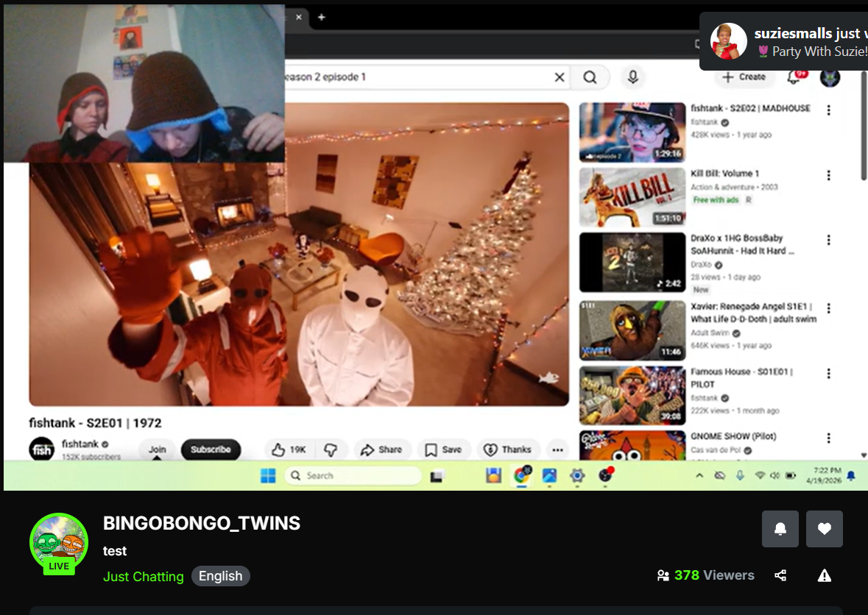Image resolution: width=868 pixels, height=615 pixels.
Task: Open the OBS taskbar icon with red dot
Action: point(606,475)
